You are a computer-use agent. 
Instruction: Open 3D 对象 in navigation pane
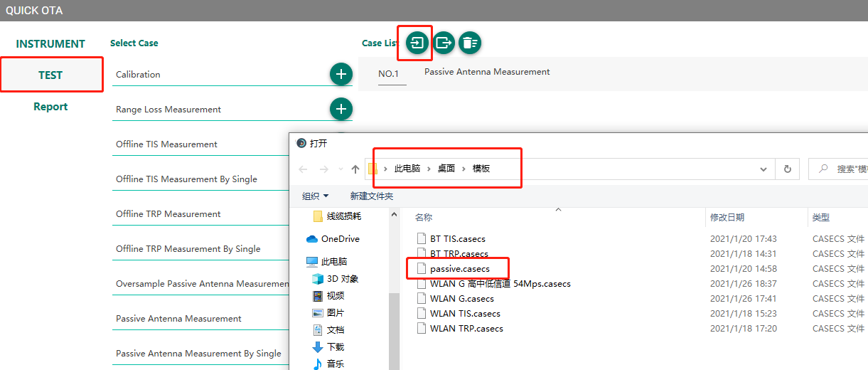(336, 279)
